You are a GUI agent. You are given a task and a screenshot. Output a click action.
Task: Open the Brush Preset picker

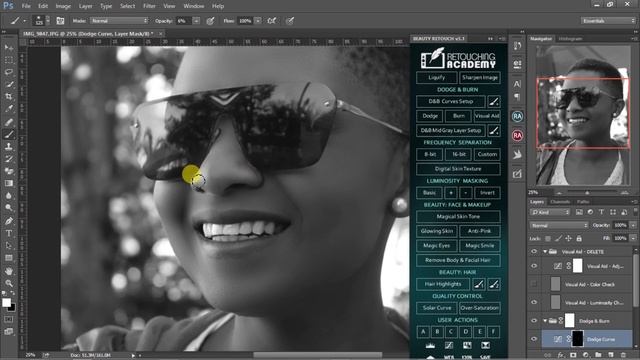coord(42,20)
